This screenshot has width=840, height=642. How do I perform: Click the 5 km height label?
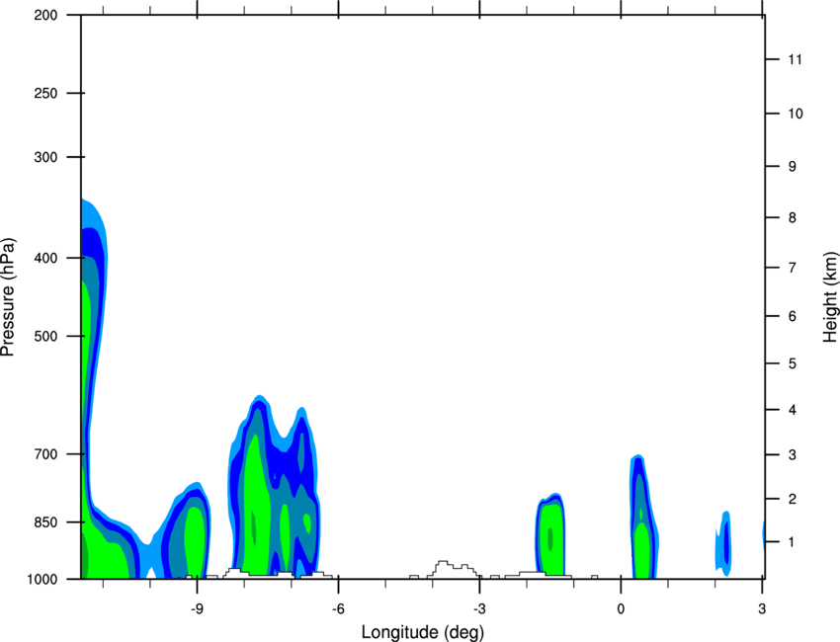[792, 363]
